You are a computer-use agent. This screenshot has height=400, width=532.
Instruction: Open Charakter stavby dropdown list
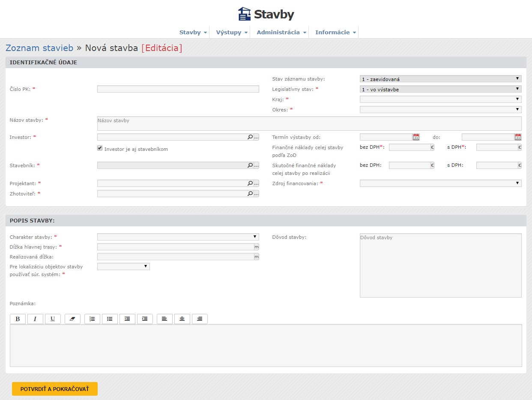[x=178, y=237]
